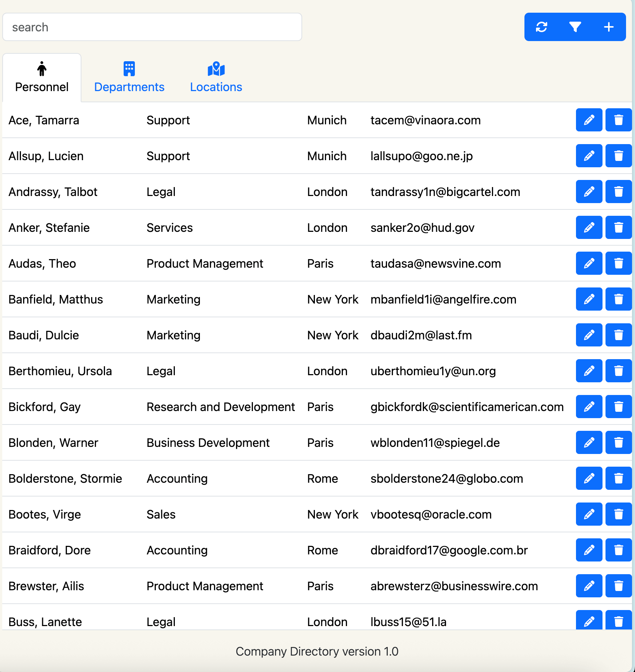
Task: Edit Gay Bickford's record
Action: [x=589, y=407]
